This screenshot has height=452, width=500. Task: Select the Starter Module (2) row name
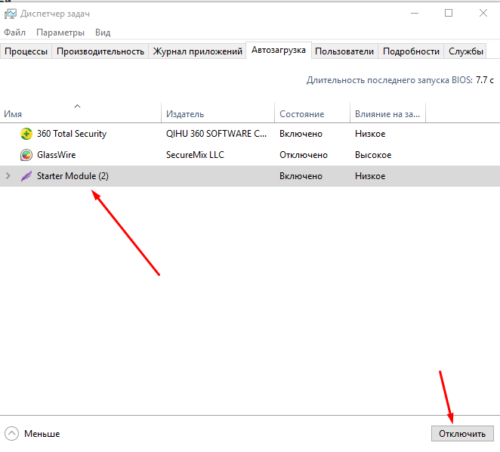point(73,176)
